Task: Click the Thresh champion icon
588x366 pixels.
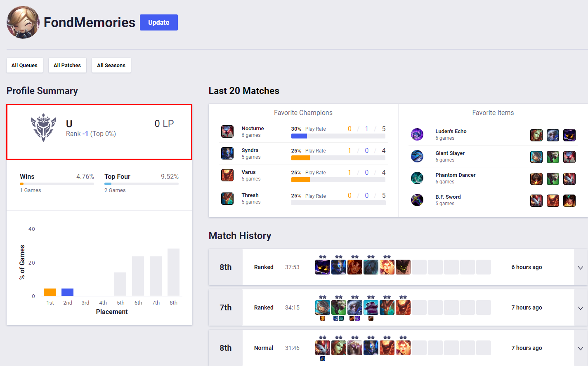Action: 227,199
